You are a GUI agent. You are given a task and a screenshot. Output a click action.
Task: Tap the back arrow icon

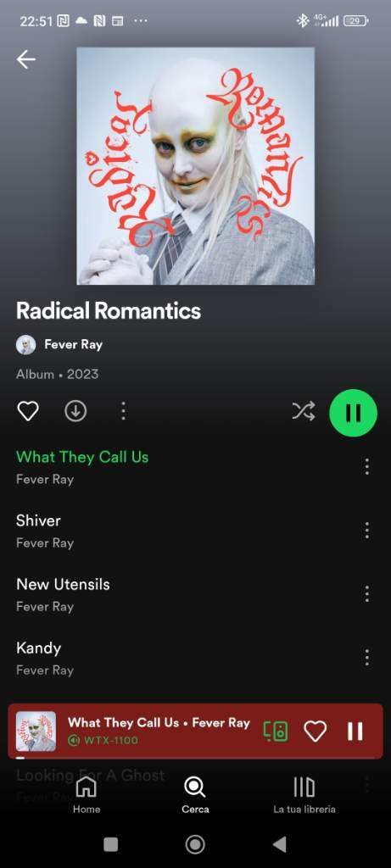click(x=26, y=59)
